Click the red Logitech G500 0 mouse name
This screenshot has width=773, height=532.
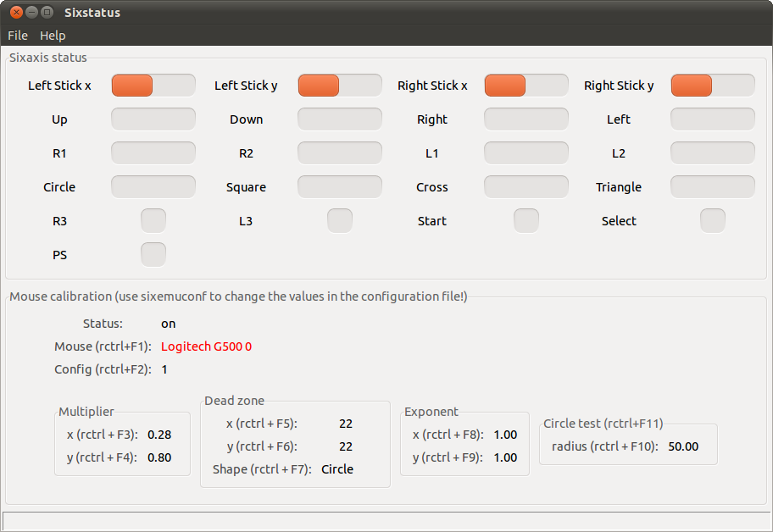click(206, 346)
